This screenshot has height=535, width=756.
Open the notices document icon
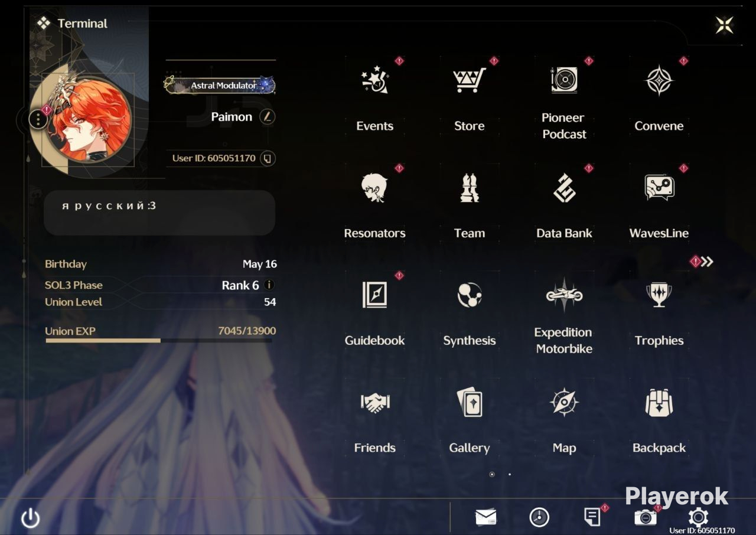coord(592,517)
